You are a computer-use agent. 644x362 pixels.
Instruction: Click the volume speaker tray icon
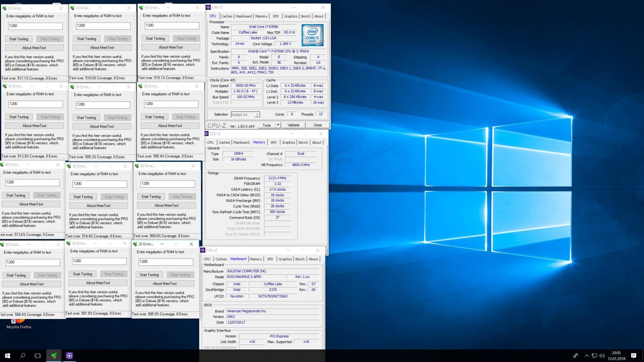pyautogui.click(x=602, y=356)
